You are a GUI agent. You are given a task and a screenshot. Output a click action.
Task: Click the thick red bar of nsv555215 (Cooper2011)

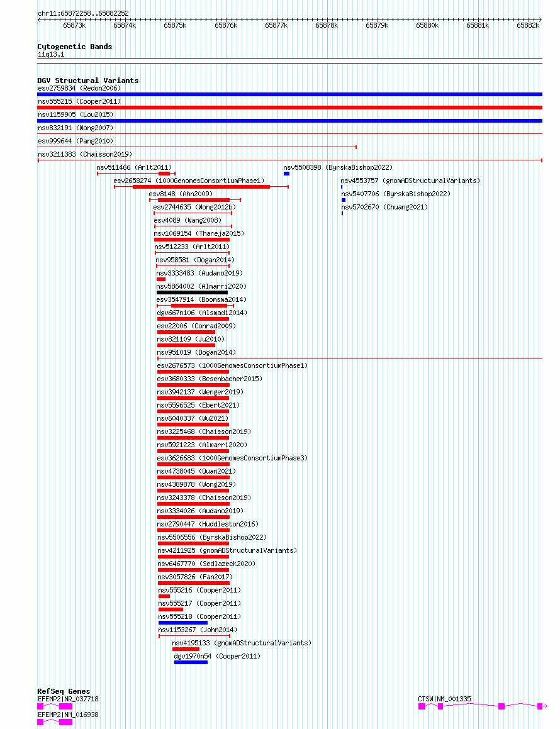(x=290, y=108)
